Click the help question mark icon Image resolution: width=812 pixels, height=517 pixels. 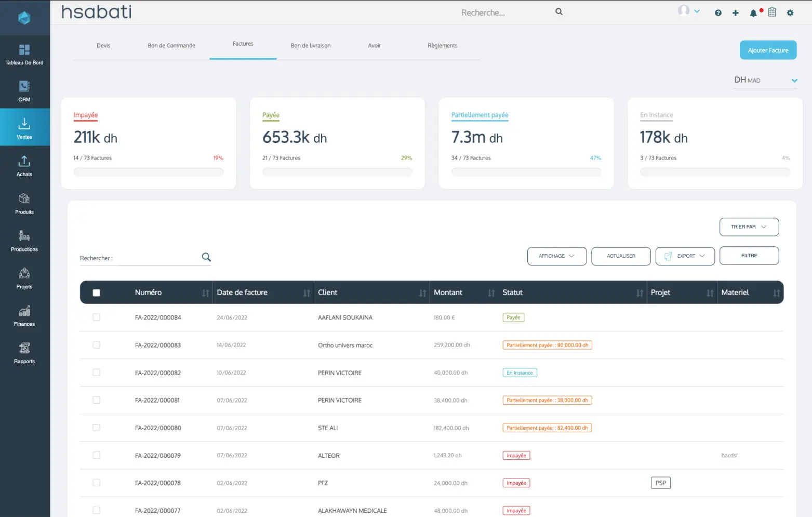(718, 13)
